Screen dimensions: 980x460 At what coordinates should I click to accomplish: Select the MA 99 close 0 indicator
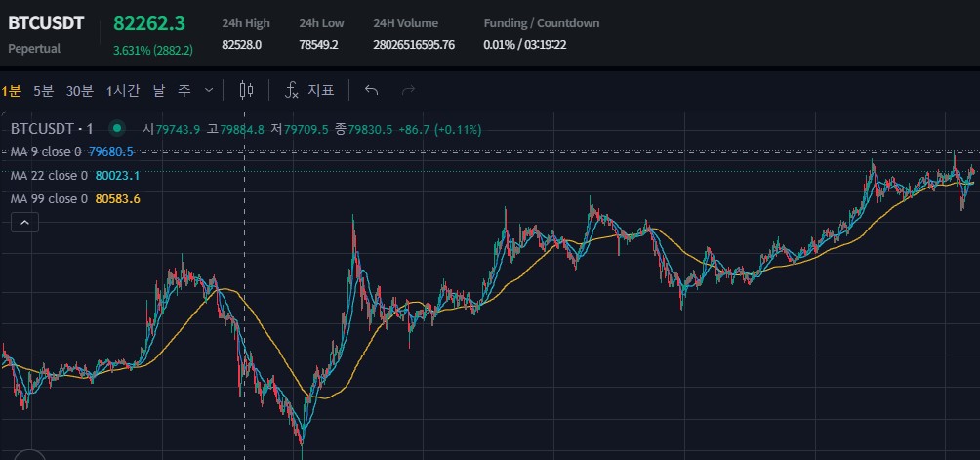coord(49,199)
